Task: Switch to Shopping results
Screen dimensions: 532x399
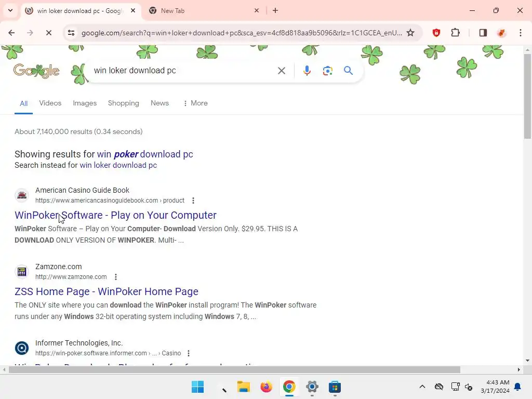Action: click(124, 103)
